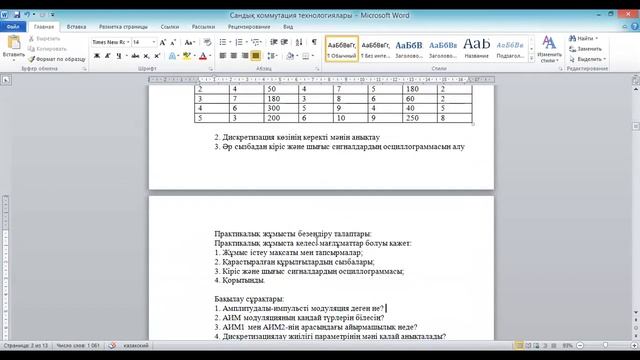640x360 pixels.
Task: Click the Save icon in the quick access toolbar
Action: tap(16, 15)
